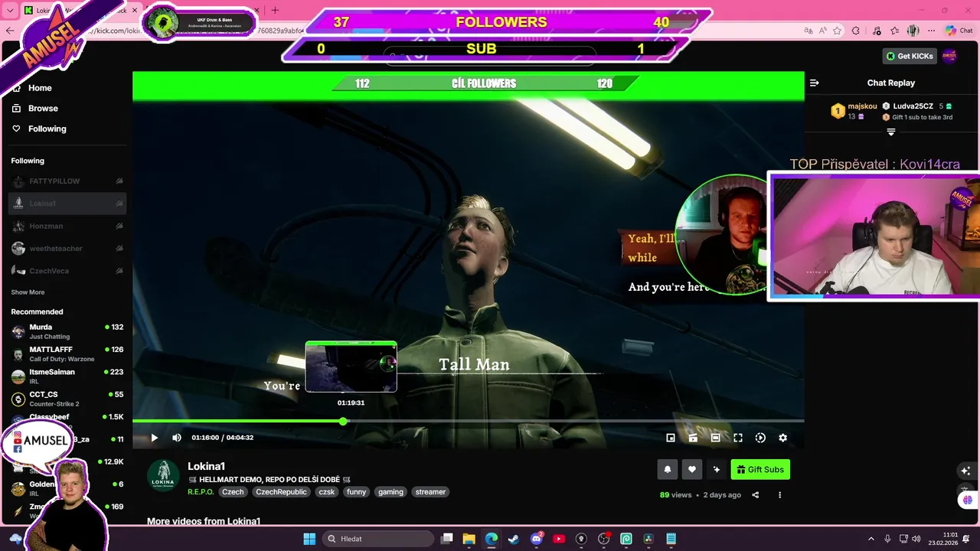Screen dimensions: 980x551
Task: Click the sparkle subscribe button
Action: coord(717,470)
